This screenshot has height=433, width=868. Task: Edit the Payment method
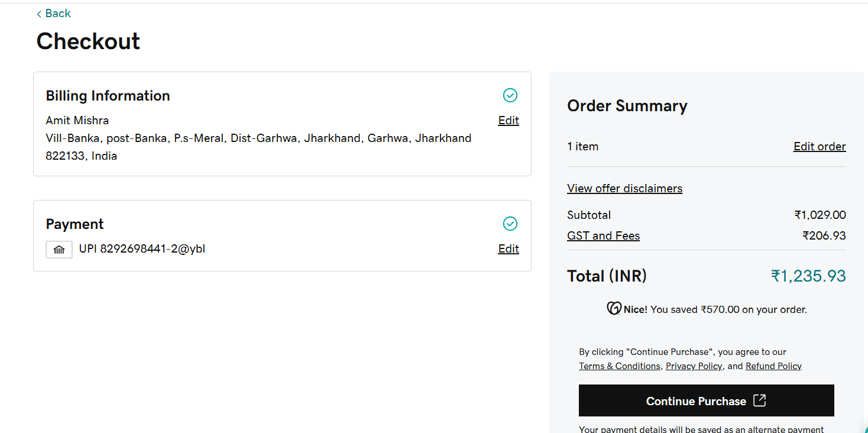tap(509, 249)
